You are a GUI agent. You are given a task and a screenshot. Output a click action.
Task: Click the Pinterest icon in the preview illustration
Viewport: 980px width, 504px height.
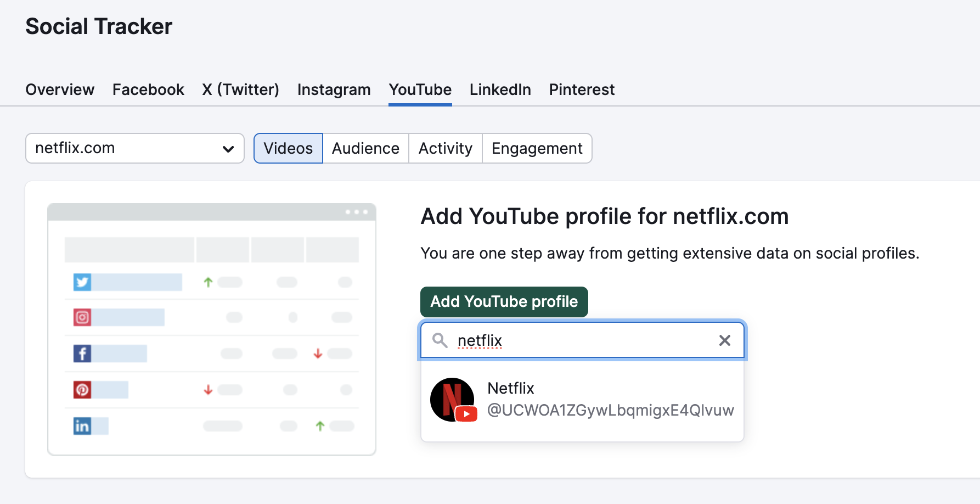pyautogui.click(x=82, y=390)
